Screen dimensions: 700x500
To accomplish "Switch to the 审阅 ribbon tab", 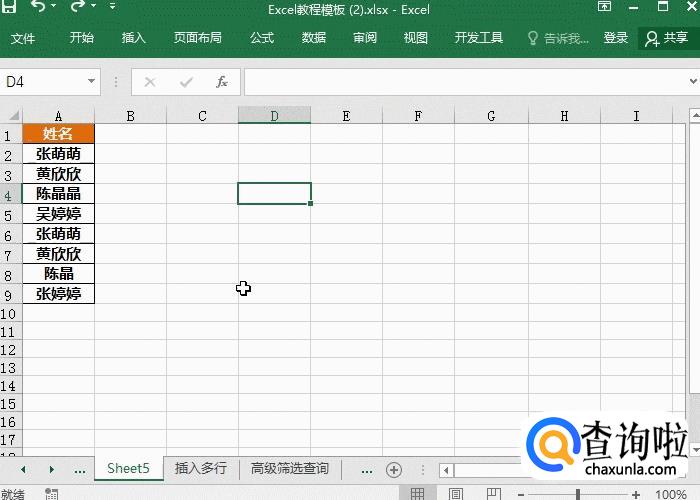I will (x=365, y=38).
